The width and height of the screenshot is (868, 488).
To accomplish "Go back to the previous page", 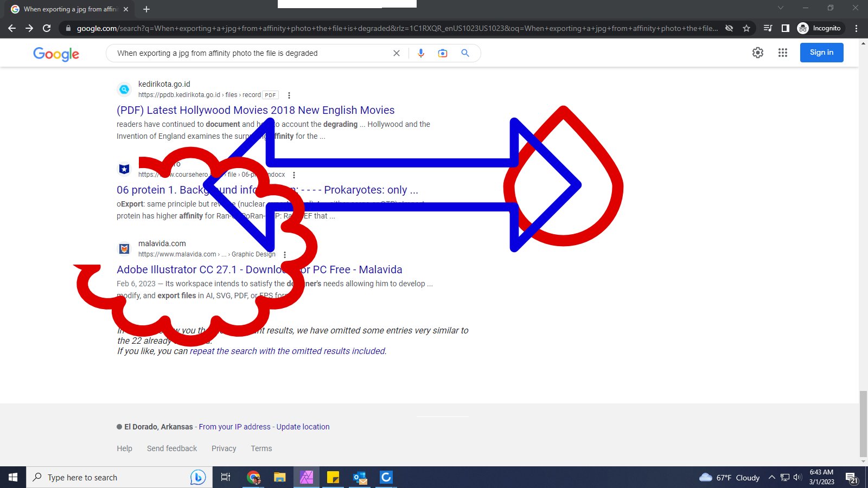I will coord(12,28).
